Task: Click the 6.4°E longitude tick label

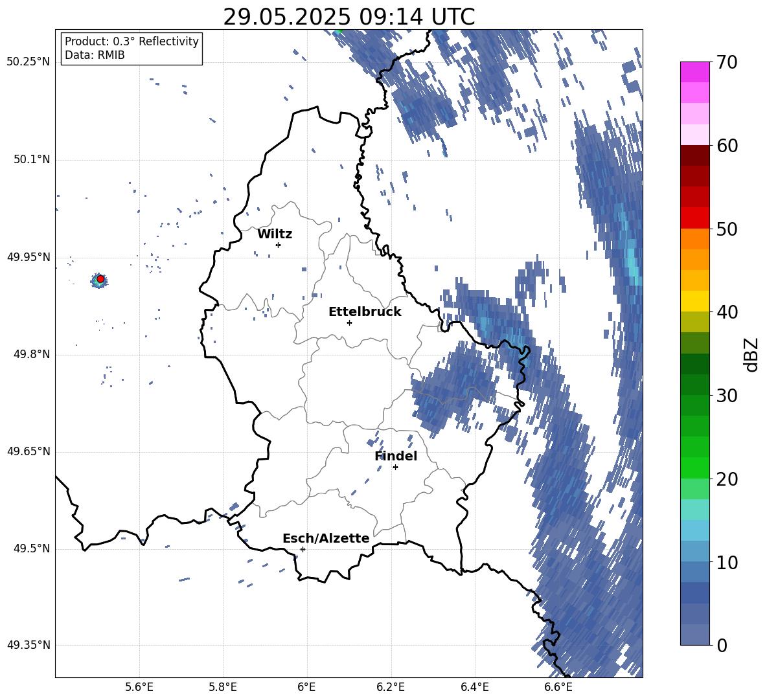Action: point(474,687)
